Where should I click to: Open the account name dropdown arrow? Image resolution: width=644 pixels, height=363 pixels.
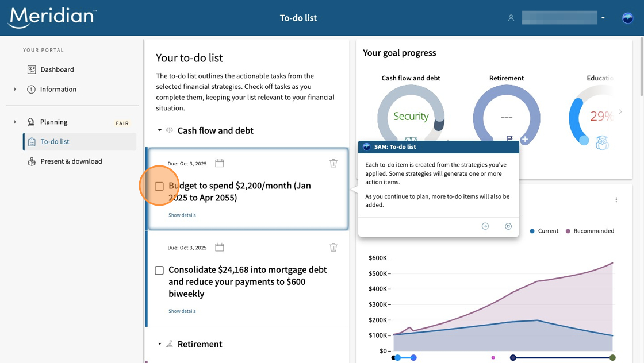[603, 18]
